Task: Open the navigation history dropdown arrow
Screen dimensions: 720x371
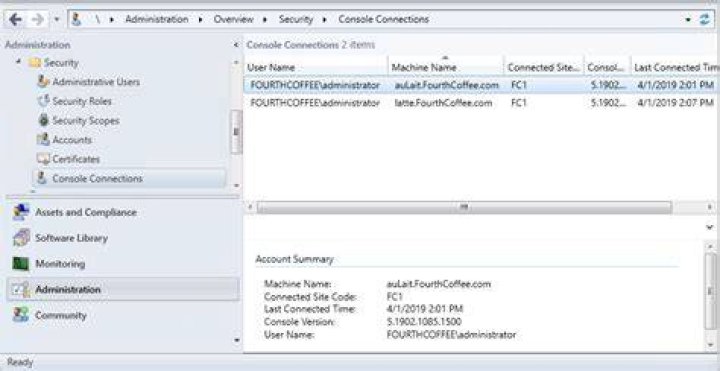Action: click(x=57, y=20)
